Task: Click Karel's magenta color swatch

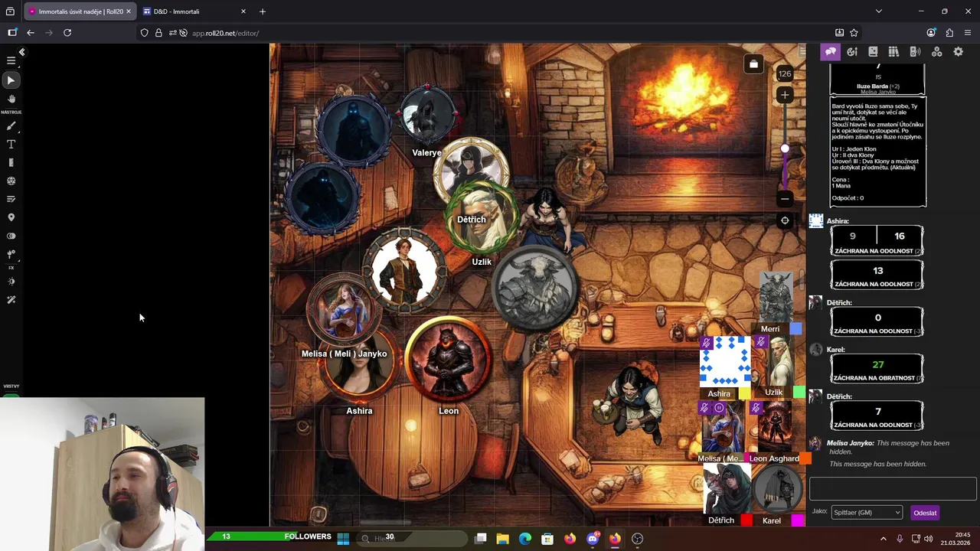Action: 798,520
